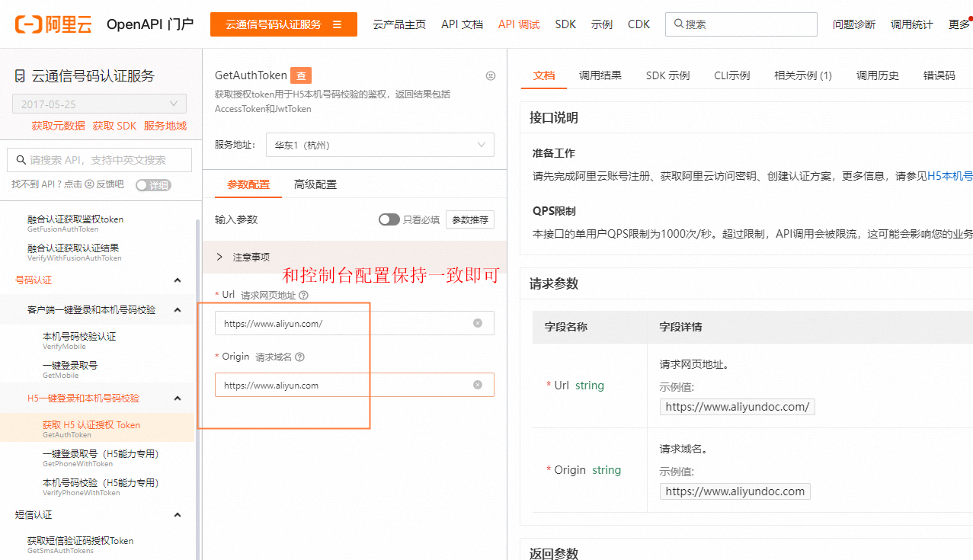This screenshot has height=560, width=973.
Task: Switch to the 文档 tab
Action: 544,75
